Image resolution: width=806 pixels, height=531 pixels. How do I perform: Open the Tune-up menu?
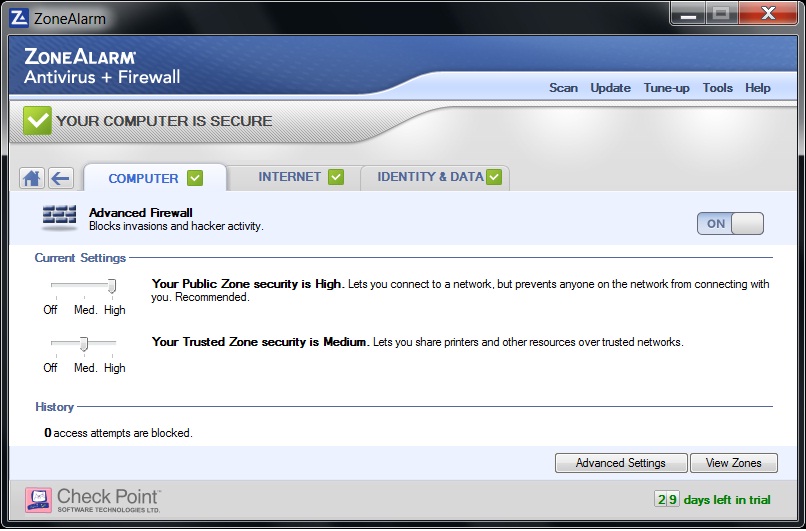coord(666,88)
